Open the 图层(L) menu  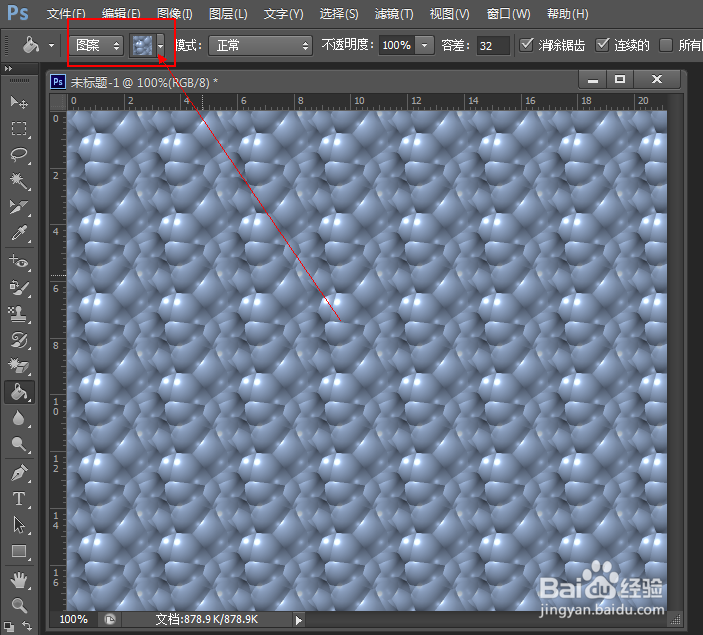pyautogui.click(x=228, y=14)
